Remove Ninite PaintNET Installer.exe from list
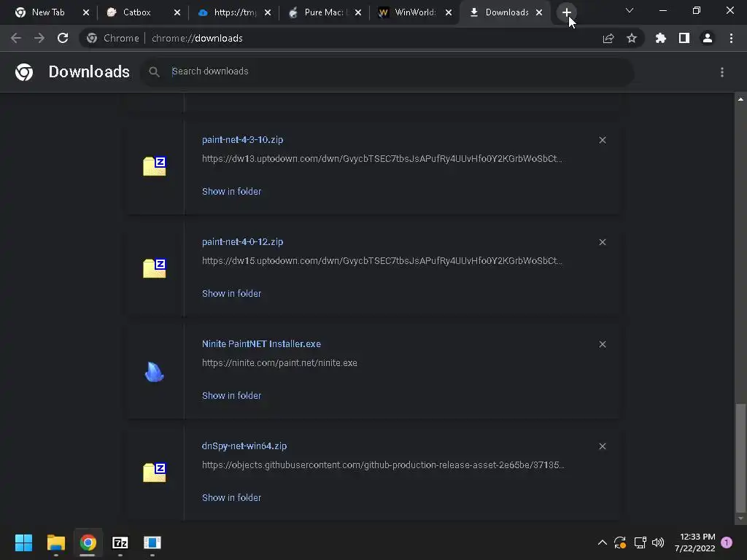The height and width of the screenshot is (560, 747). [603, 344]
